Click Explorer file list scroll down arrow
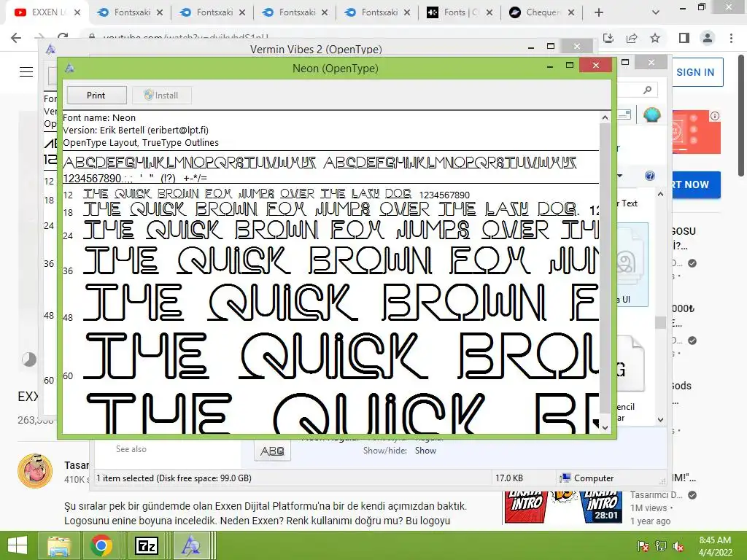Viewport: 747px width, 560px height. [660, 419]
